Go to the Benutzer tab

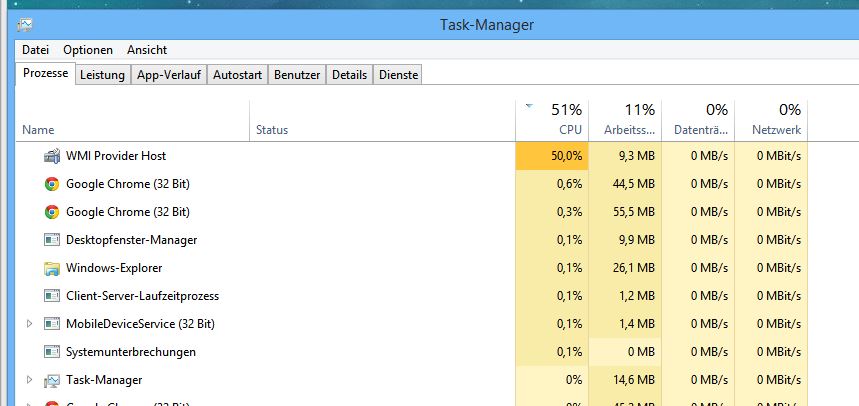(x=297, y=75)
